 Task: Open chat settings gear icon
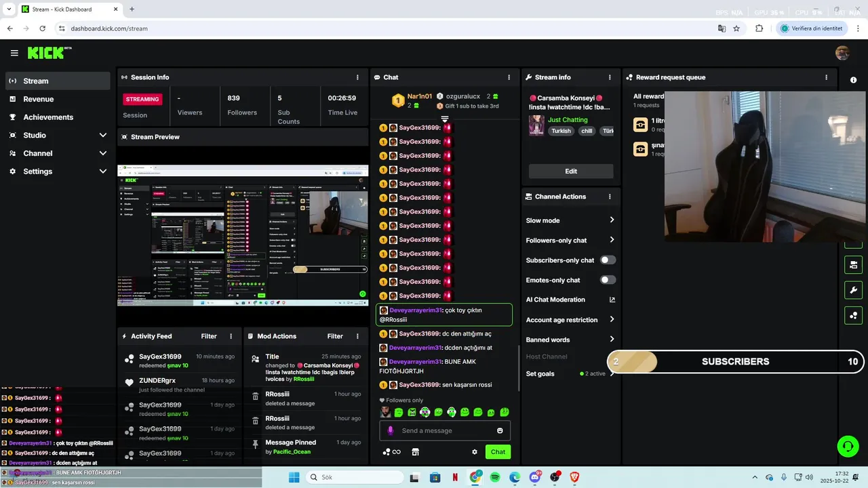point(475,452)
